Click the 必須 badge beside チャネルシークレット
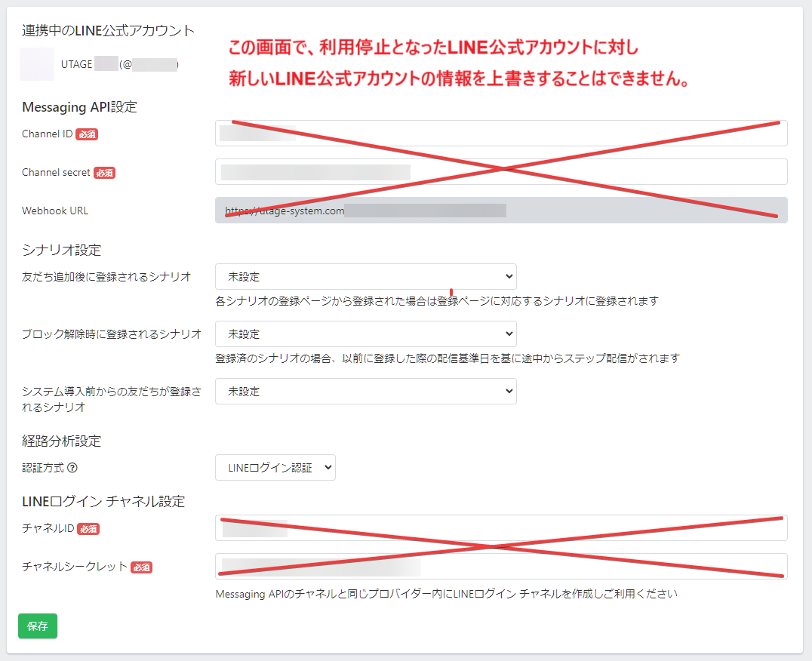The width and height of the screenshot is (812, 661). [x=141, y=567]
